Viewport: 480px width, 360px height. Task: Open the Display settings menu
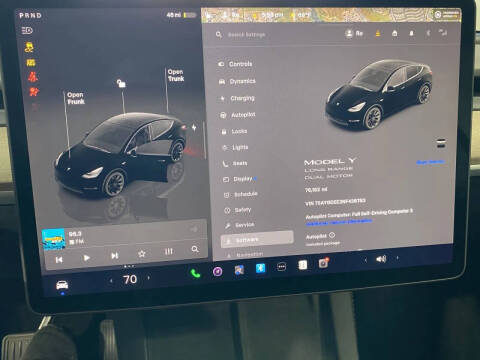[x=240, y=179]
